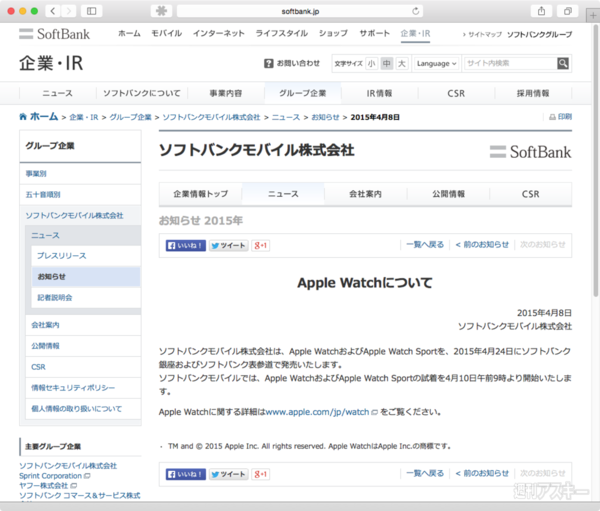Show all tabs button in Safari

[x=568, y=11]
